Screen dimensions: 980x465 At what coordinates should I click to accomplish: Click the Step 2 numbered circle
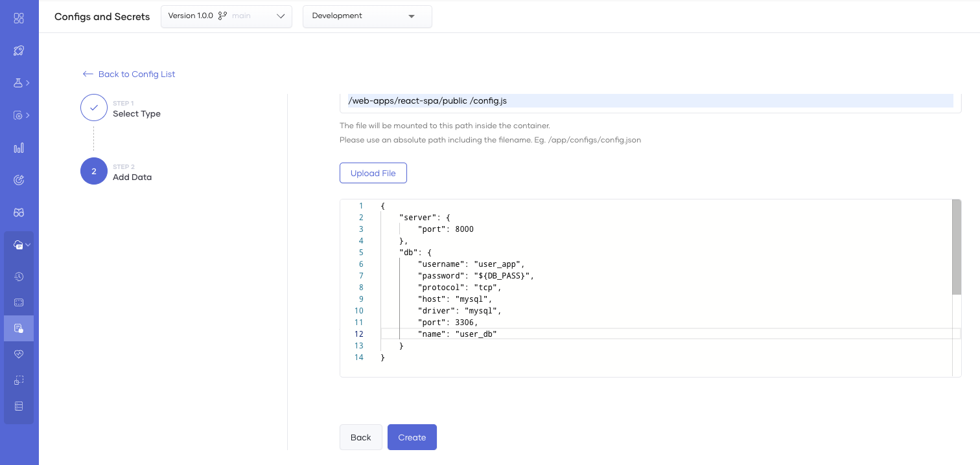pyautogui.click(x=94, y=171)
